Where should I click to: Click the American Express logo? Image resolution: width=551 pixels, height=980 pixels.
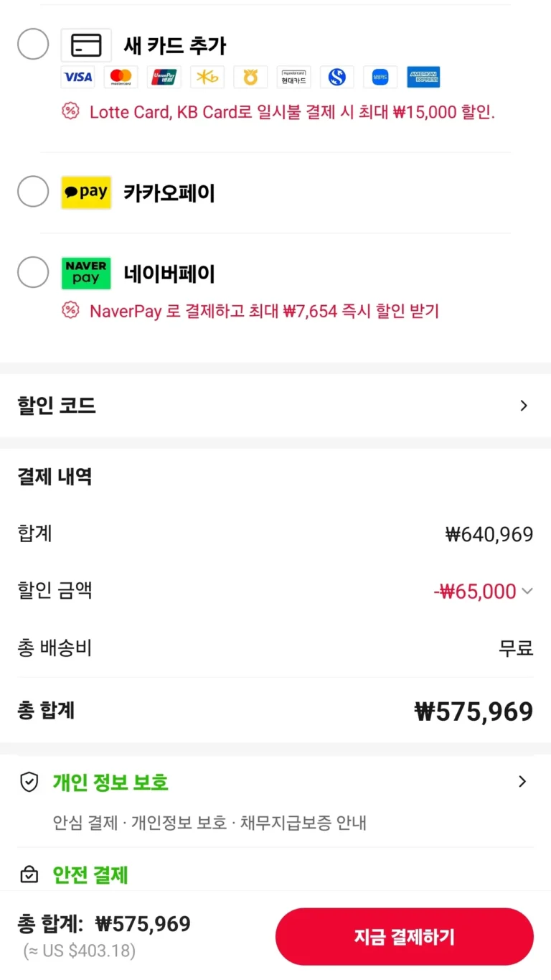(423, 77)
